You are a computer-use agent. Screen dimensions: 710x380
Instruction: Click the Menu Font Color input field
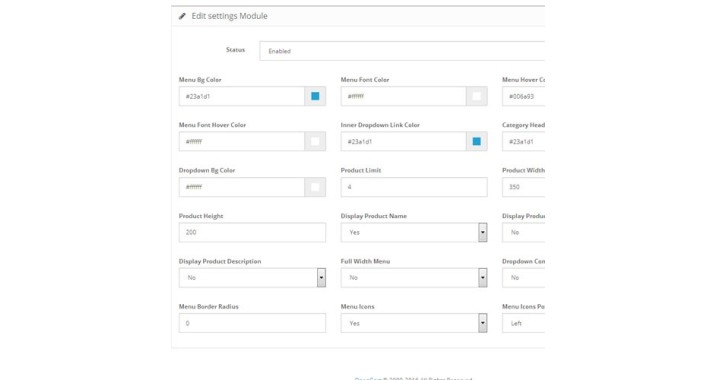(x=403, y=96)
